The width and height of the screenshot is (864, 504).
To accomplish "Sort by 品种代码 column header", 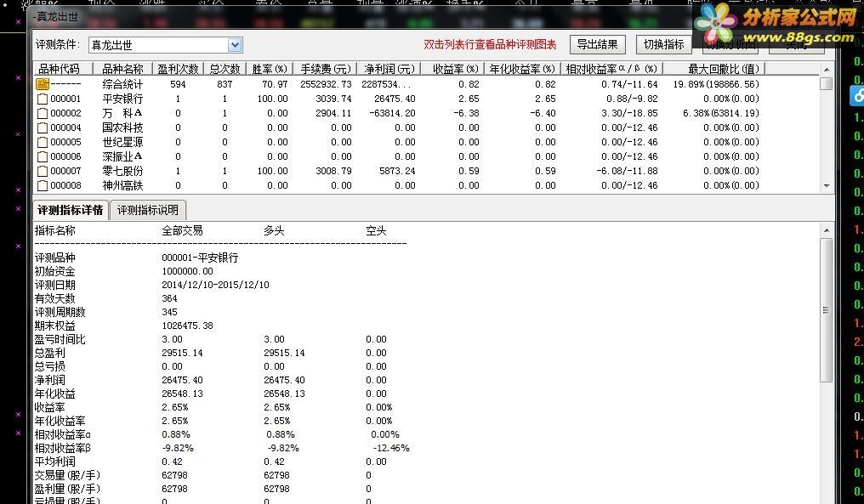I will [63, 69].
